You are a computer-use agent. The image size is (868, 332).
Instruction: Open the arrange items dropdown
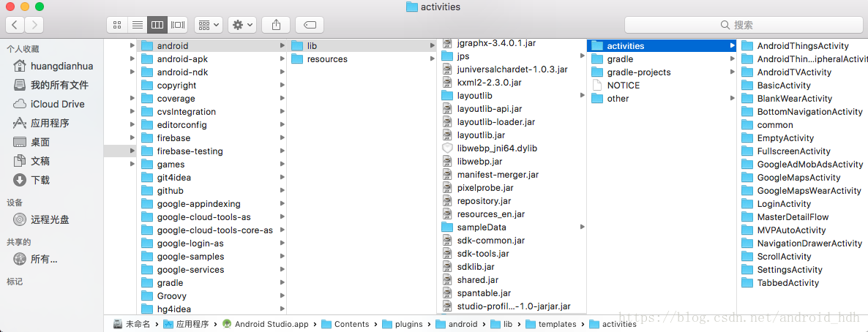[x=208, y=25]
